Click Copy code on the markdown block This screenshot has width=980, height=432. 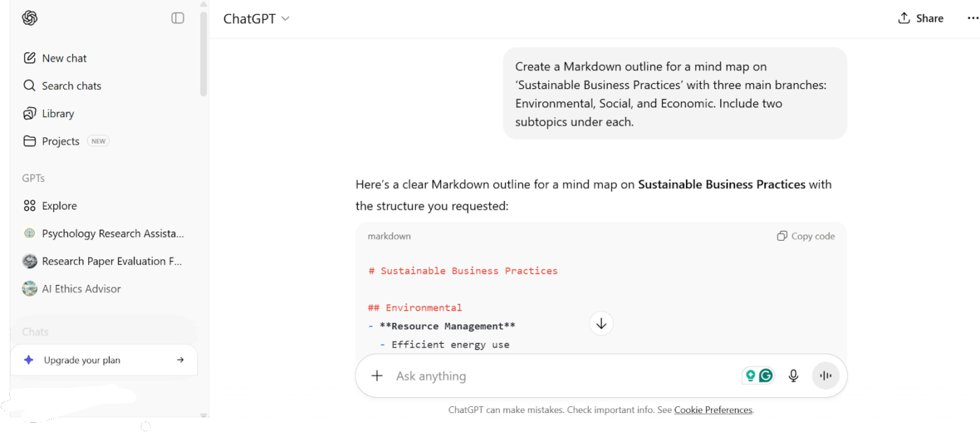click(x=806, y=236)
